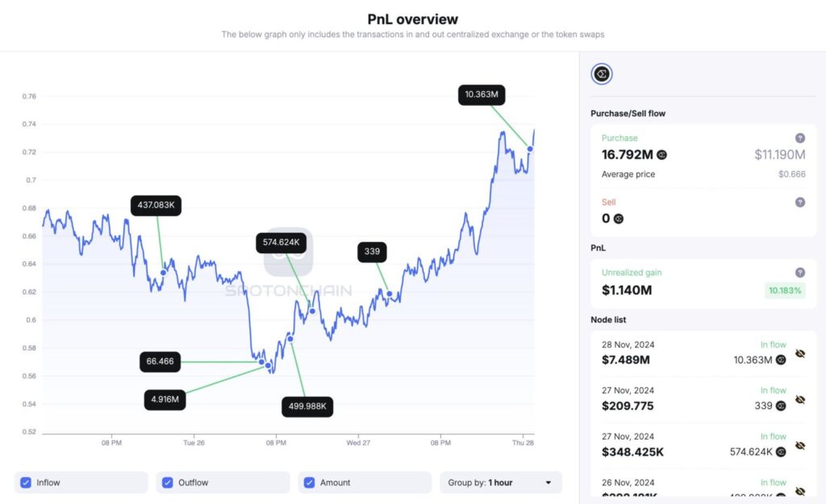Screen dimensions: 826x504
Task: Hide the $209.775 node from chart
Action: tap(800, 400)
